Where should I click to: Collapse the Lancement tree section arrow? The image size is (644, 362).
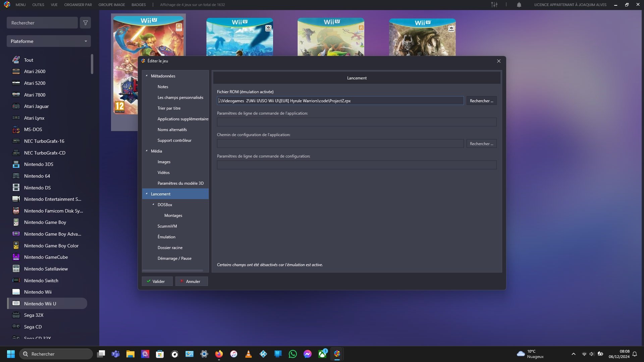click(147, 194)
